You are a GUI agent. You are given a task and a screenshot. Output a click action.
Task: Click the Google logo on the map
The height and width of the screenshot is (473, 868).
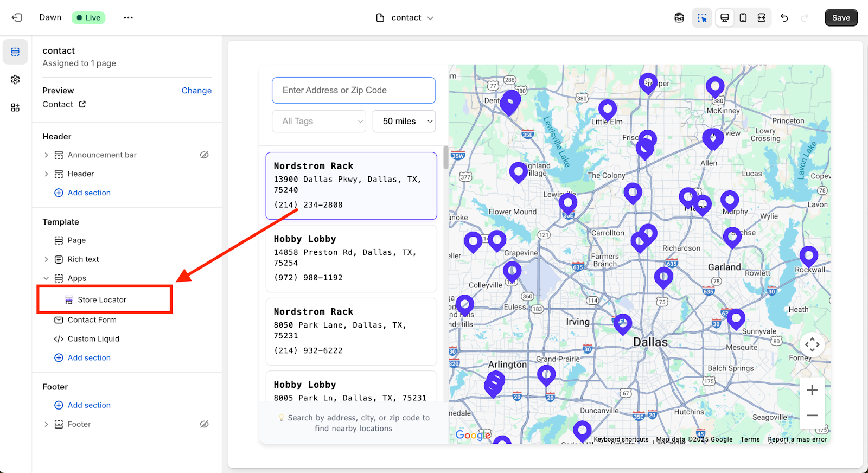[x=473, y=434]
